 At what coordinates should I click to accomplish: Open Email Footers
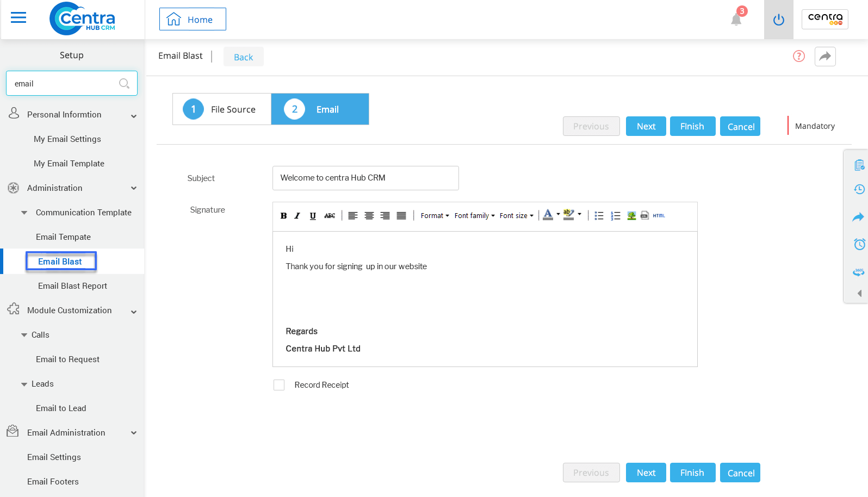point(53,482)
